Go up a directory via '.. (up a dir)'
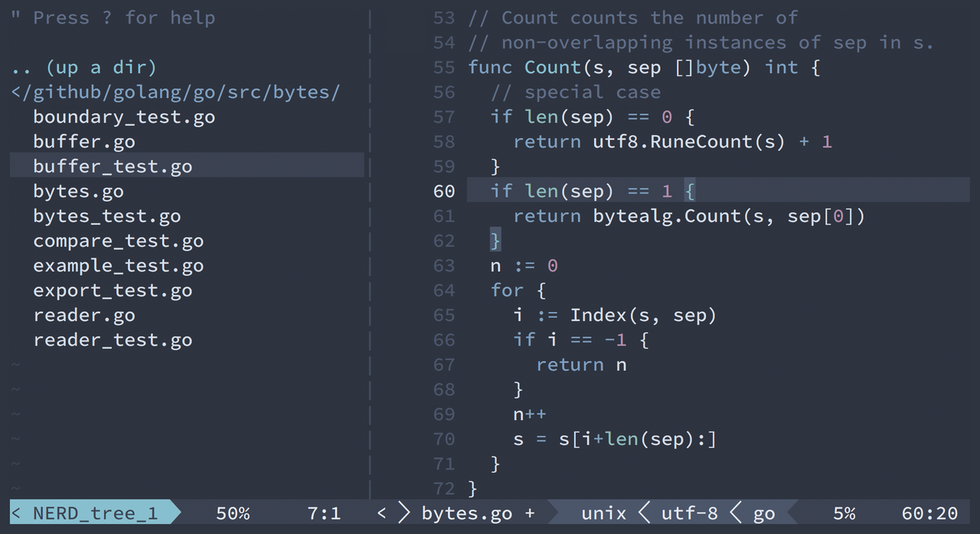 pyautogui.click(x=83, y=67)
